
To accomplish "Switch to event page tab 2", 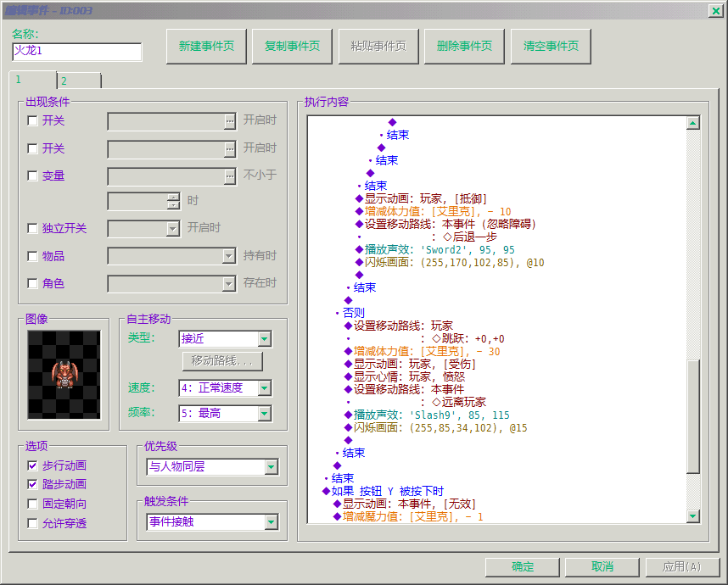I will [x=79, y=81].
